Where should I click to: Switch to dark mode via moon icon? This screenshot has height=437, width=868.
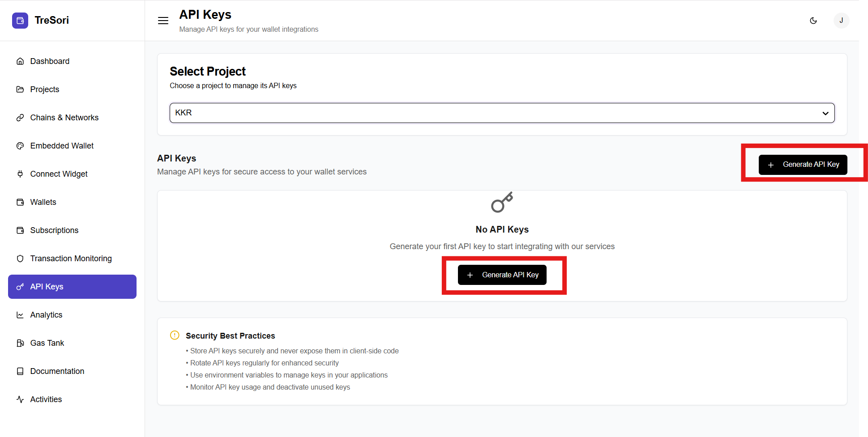pyautogui.click(x=813, y=21)
